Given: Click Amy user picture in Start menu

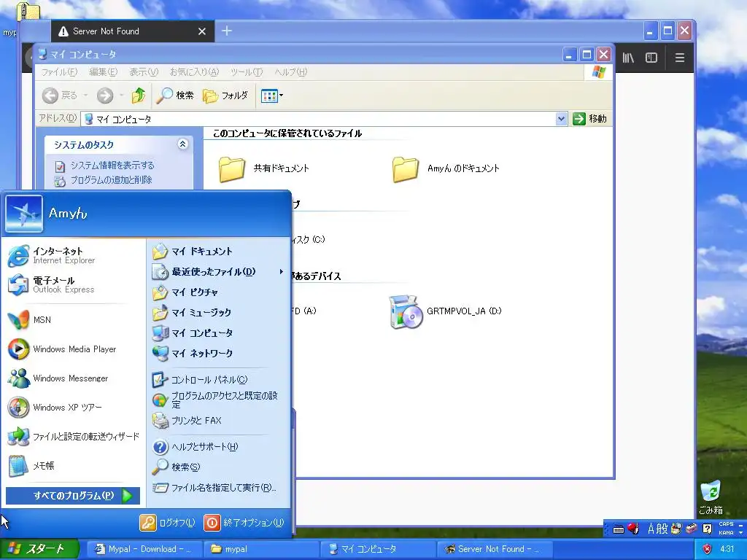Looking at the screenshot, I should tap(24, 214).
